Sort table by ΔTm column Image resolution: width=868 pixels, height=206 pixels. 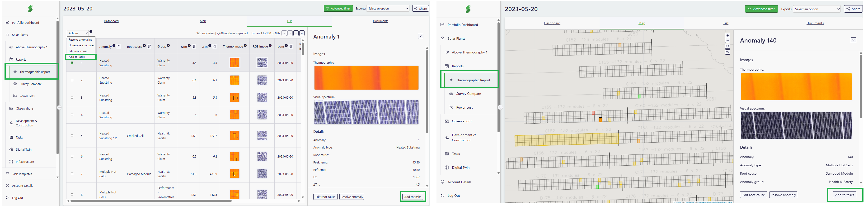(194, 46)
